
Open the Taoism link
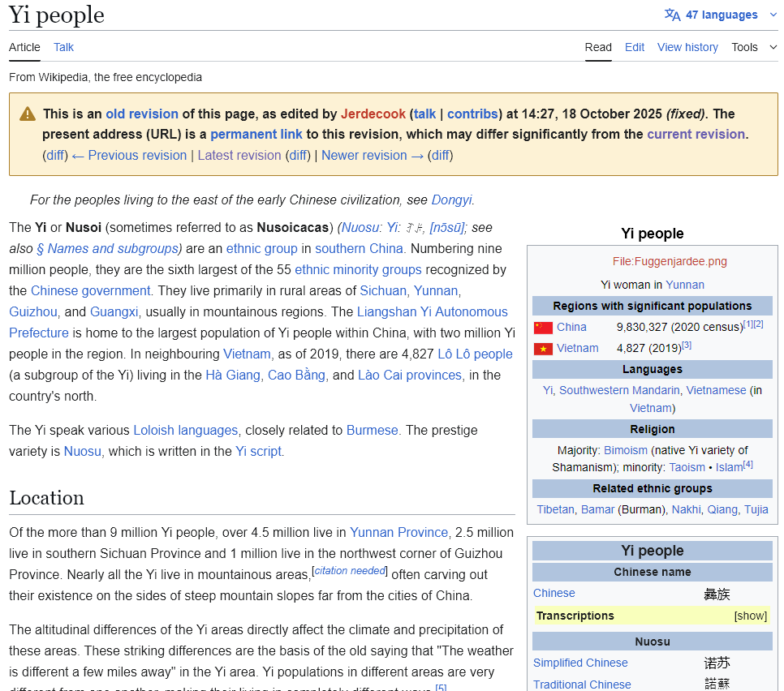tap(687, 467)
